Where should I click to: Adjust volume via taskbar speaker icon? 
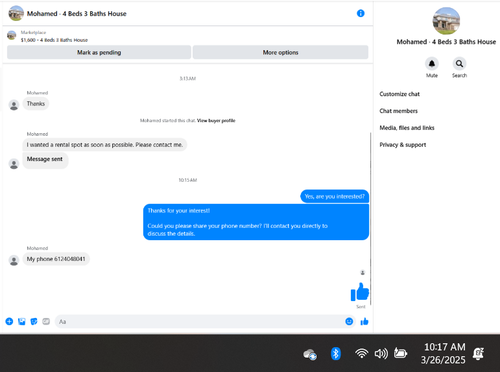click(x=381, y=353)
